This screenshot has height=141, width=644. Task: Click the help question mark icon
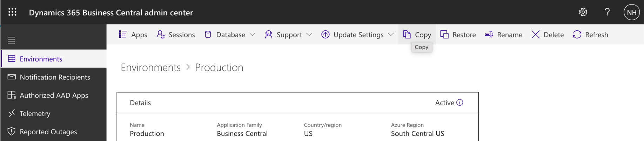point(607,12)
